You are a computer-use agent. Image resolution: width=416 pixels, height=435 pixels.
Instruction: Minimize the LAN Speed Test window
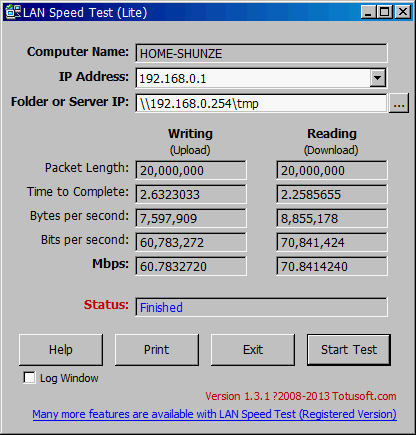pyautogui.click(x=368, y=12)
